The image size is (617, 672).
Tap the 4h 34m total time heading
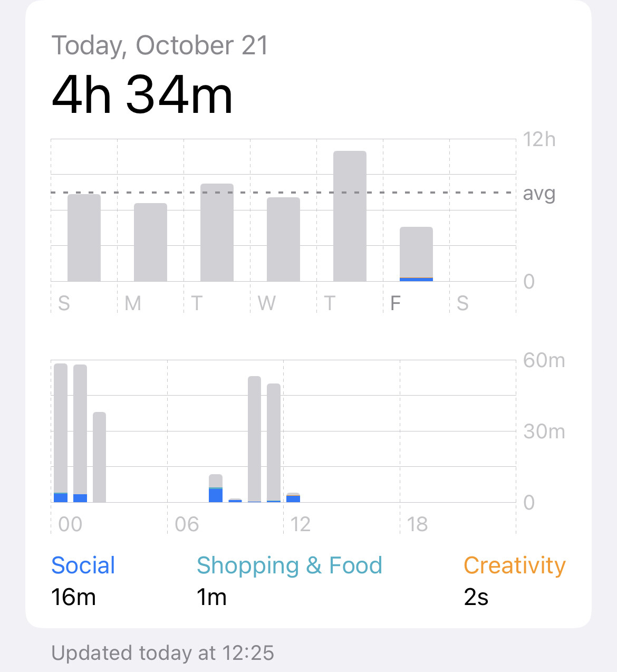point(142,95)
